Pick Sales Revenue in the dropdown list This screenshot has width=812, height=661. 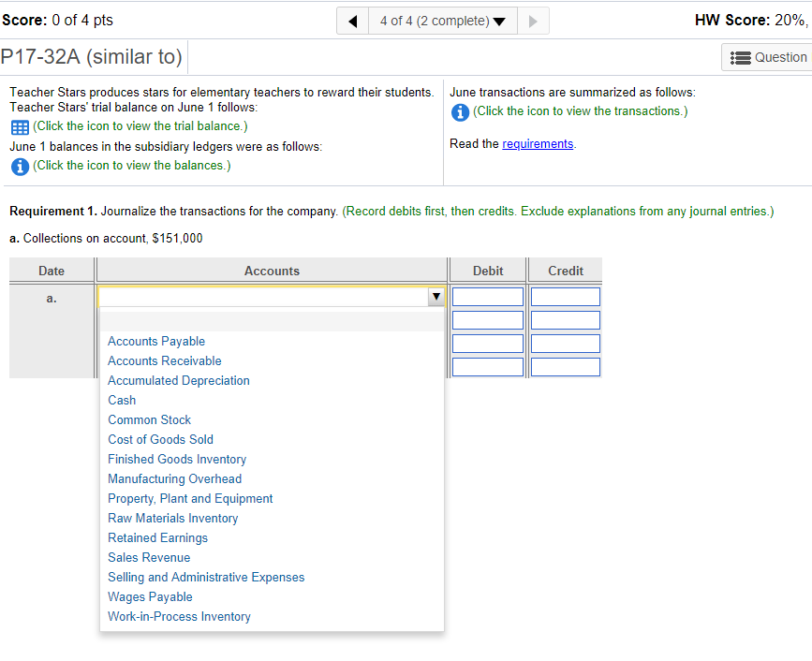pos(149,557)
